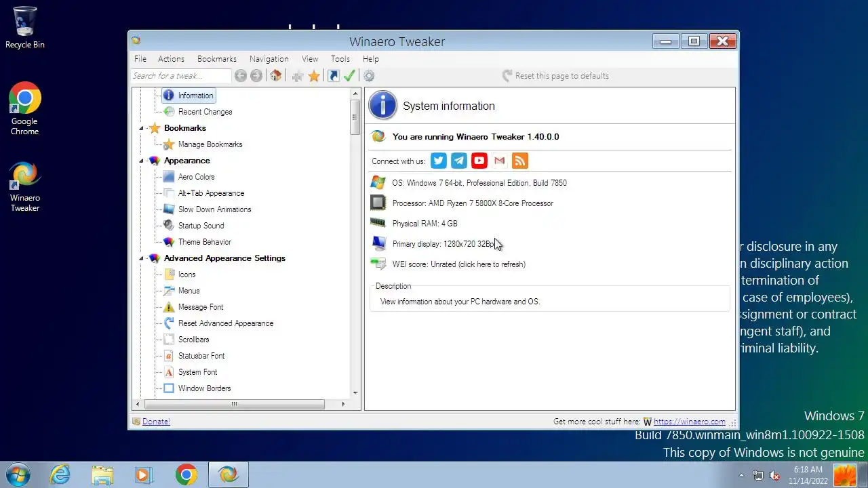Screen dimensions: 868x488
Task: Click the Donate! link
Action: [156, 422]
